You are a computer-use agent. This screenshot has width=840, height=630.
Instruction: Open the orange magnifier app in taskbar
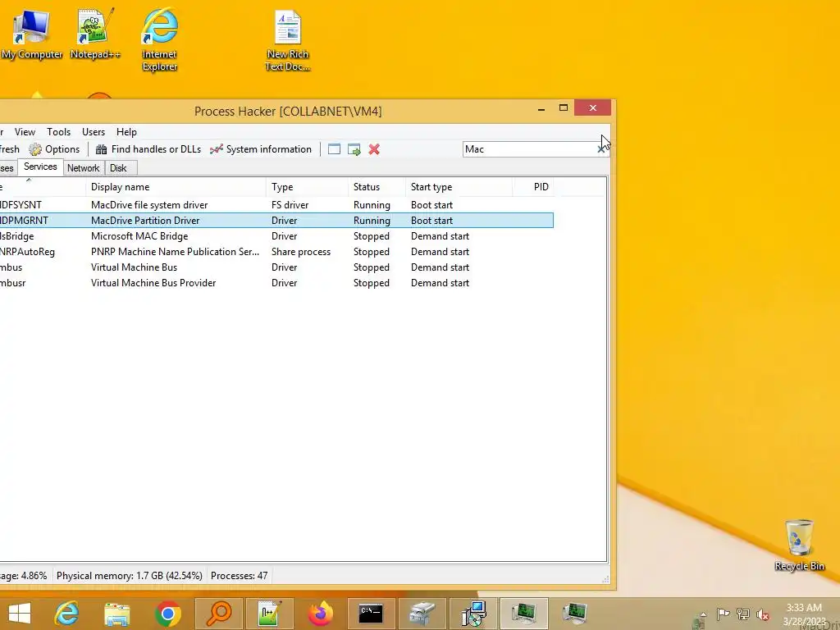(x=218, y=614)
